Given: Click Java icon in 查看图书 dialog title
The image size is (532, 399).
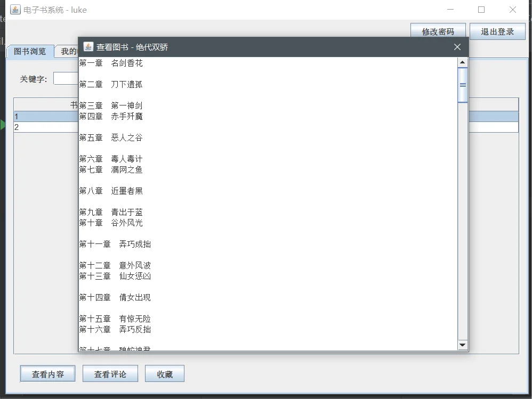Looking at the screenshot, I should [x=88, y=47].
